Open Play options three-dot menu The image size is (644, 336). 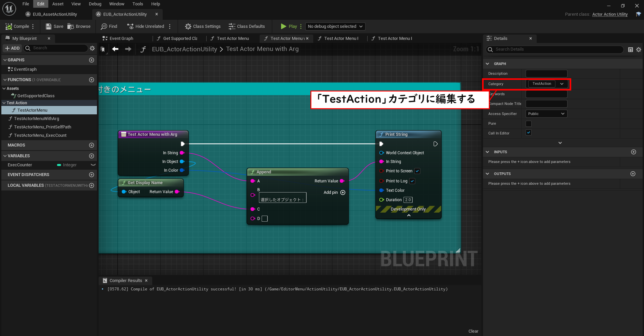pyautogui.click(x=301, y=26)
